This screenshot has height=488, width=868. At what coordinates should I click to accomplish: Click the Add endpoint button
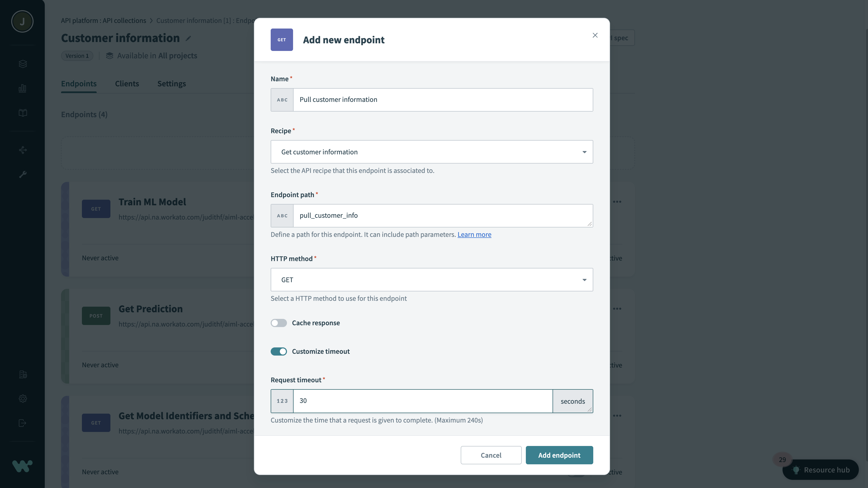pos(559,455)
